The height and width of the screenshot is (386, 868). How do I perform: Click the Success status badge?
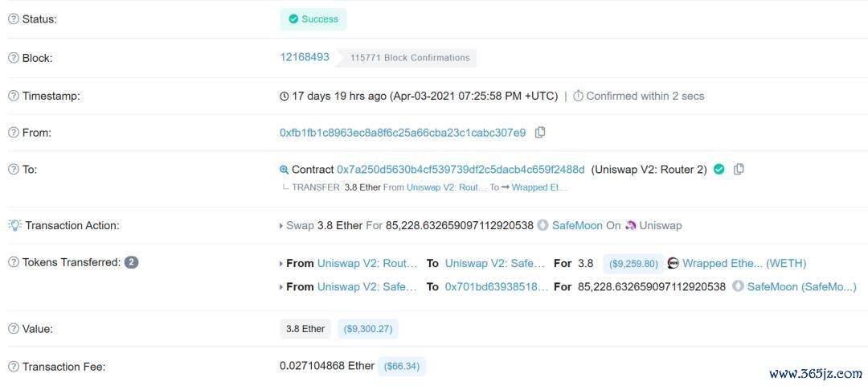[x=313, y=19]
